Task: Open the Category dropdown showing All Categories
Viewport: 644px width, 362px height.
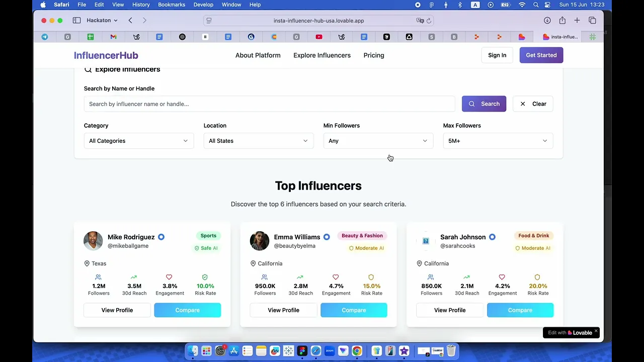Action: pyautogui.click(x=138, y=141)
